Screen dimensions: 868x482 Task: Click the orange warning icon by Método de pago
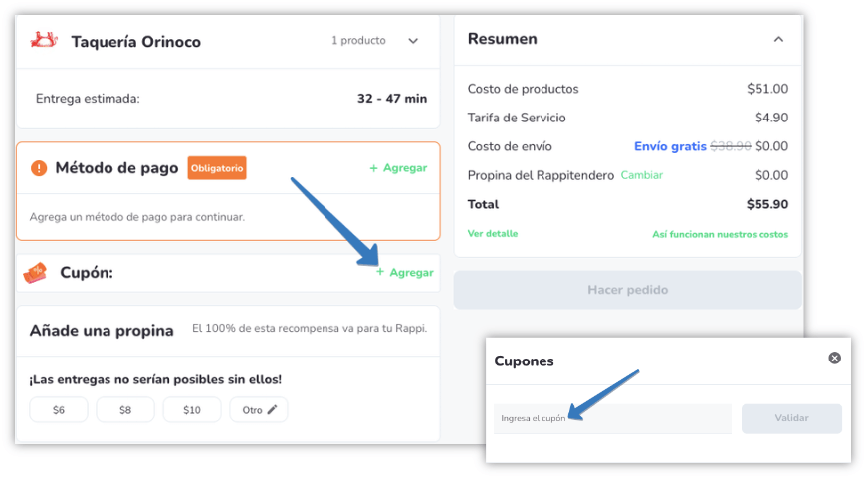[39, 168]
